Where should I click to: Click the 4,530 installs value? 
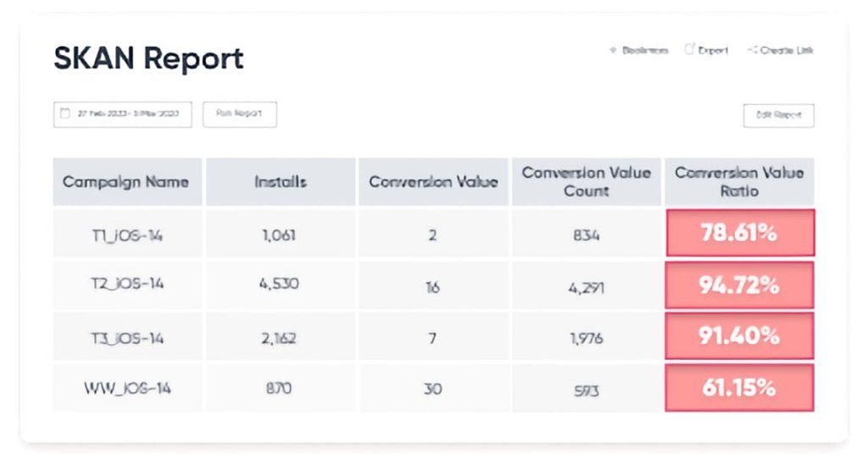tap(279, 284)
